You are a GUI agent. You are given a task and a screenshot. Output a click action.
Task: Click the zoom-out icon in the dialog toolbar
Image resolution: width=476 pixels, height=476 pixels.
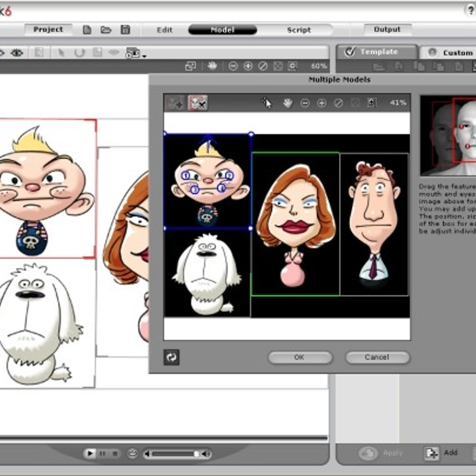[x=305, y=103]
